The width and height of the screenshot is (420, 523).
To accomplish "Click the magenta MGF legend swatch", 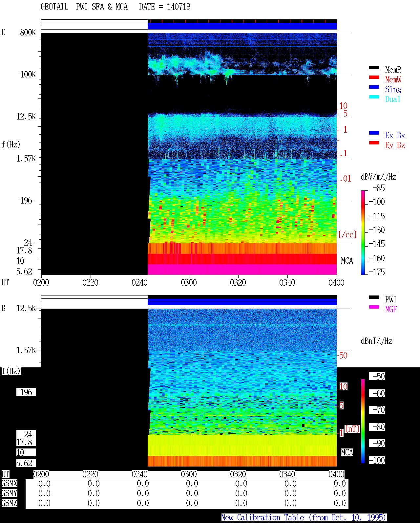I will coord(374,307).
